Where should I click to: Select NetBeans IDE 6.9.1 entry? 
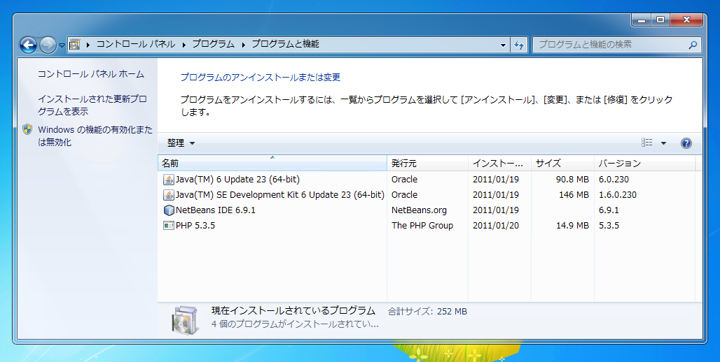[x=215, y=210]
